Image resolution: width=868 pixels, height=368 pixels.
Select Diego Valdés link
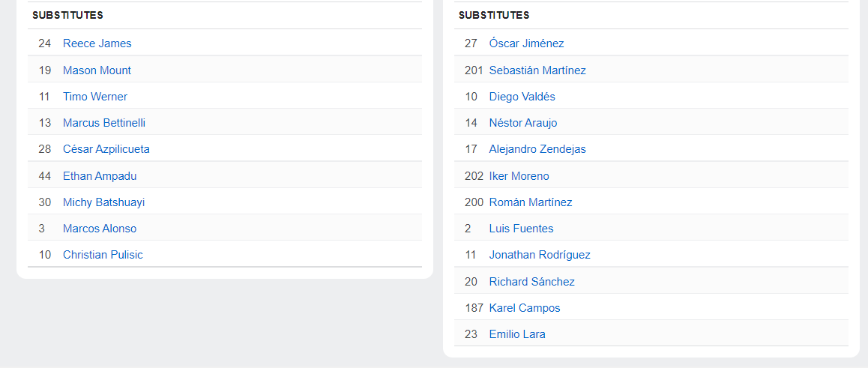pos(522,97)
